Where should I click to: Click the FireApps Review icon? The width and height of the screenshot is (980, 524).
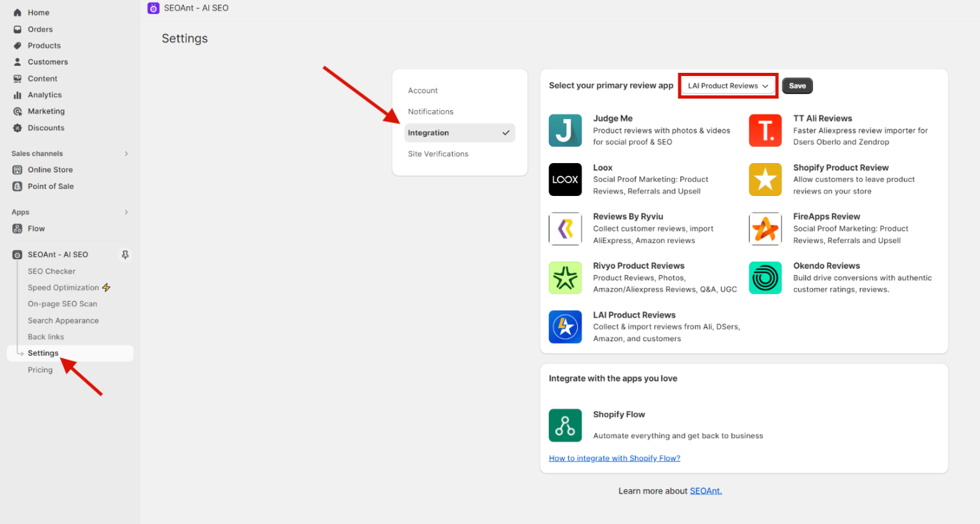[x=765, y=229]
